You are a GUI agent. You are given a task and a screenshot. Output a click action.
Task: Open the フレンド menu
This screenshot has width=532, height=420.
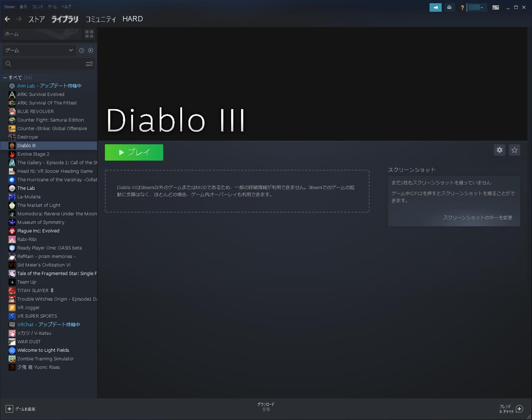tap(38, 7)
